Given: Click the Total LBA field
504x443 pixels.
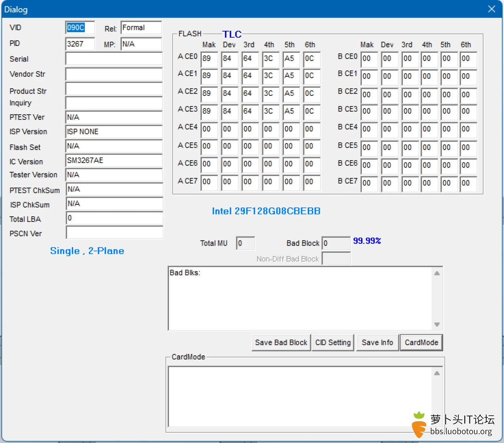Looking at the screenshot, I should 115,218.
